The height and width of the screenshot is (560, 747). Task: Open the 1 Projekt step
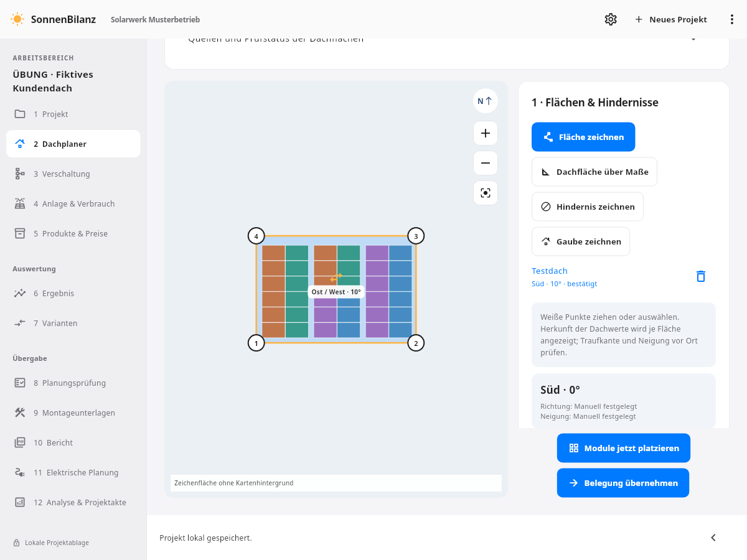click(x=73, y=114)
